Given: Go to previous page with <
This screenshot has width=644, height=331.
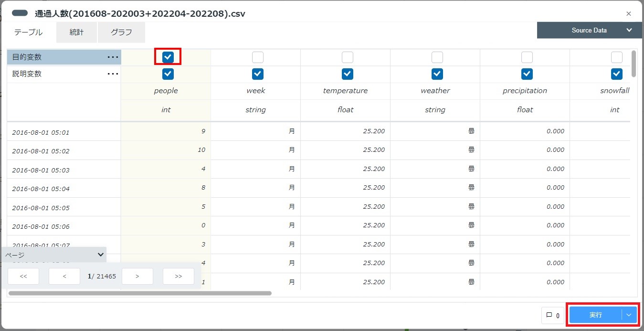Looking at the screenshot, I should (x=64, y=276).
